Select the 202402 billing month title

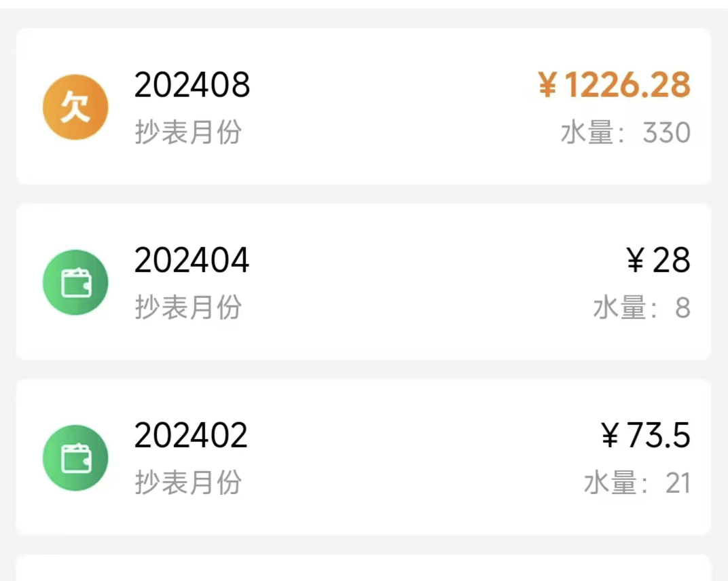(192, 436)
